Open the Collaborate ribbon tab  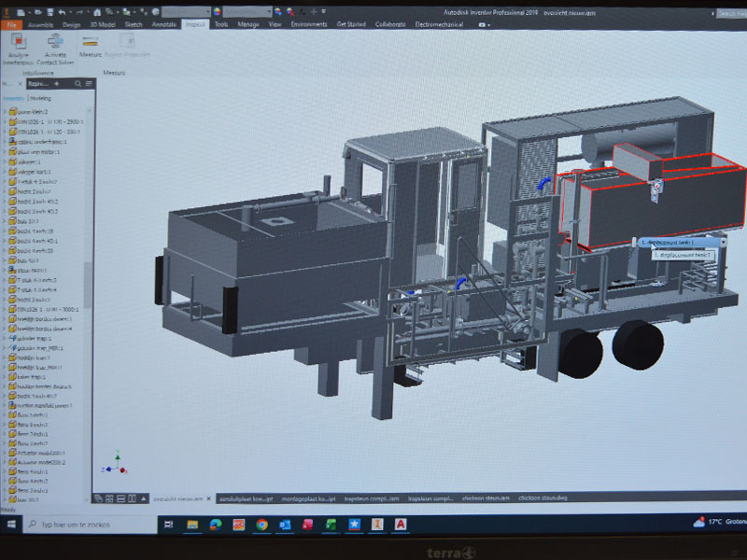point(390,24)
